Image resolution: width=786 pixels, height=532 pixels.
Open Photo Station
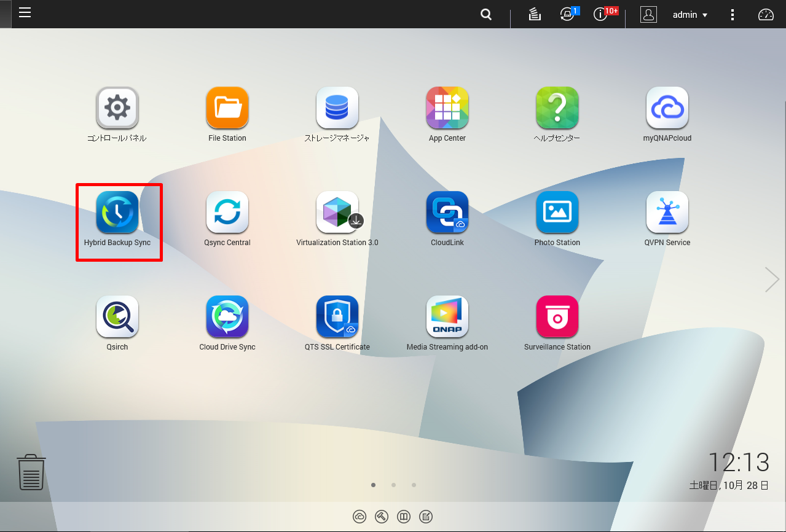click(x=557, y=213)
